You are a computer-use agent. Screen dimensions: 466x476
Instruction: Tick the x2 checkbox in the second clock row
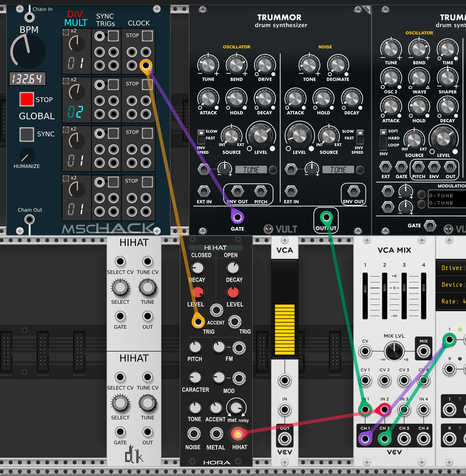click(66, 81)
